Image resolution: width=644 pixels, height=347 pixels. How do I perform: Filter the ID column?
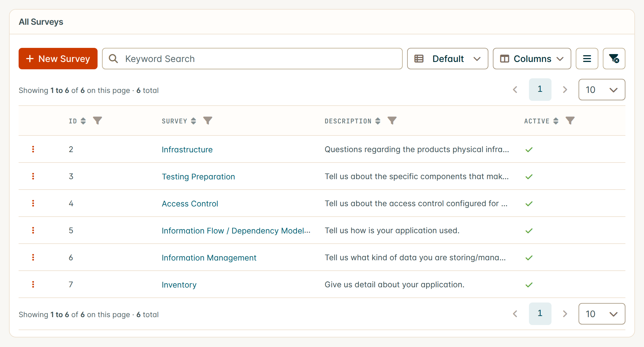tap(98, 121)
